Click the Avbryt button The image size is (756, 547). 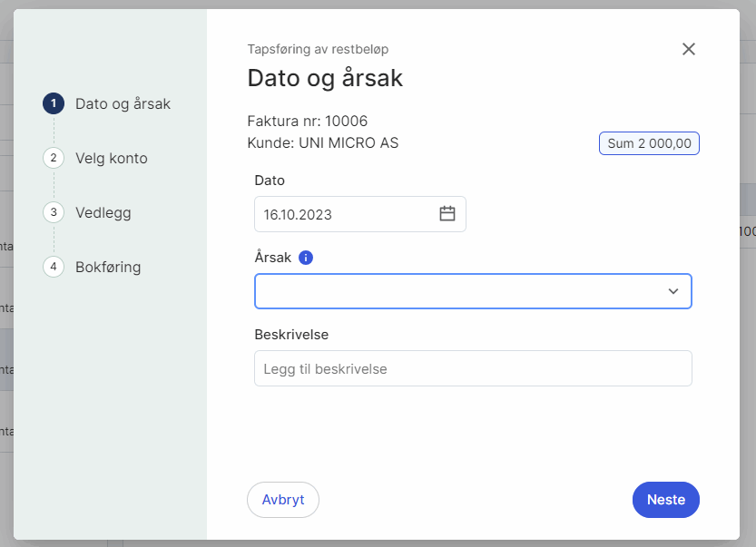point(283,500)
